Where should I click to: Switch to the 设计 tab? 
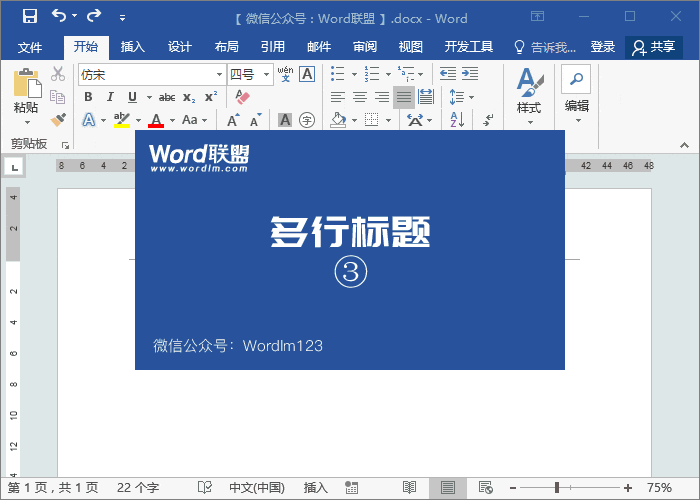coord(179,47)
